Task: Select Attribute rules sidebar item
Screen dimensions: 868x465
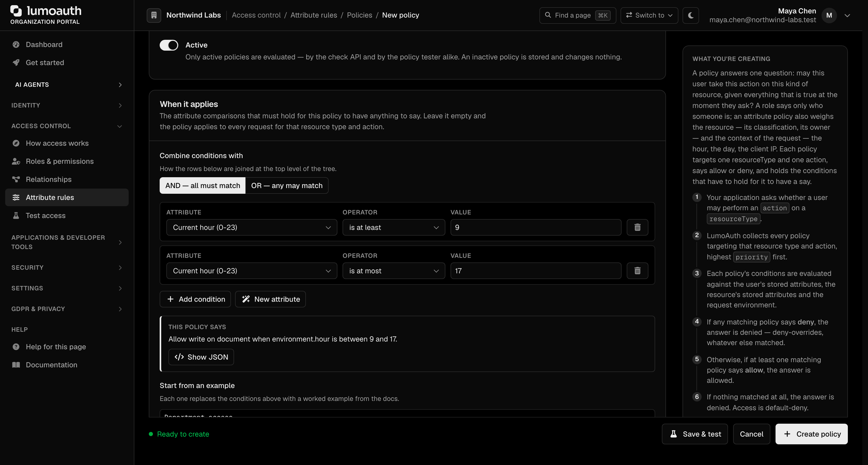Action: click(67, 197)
